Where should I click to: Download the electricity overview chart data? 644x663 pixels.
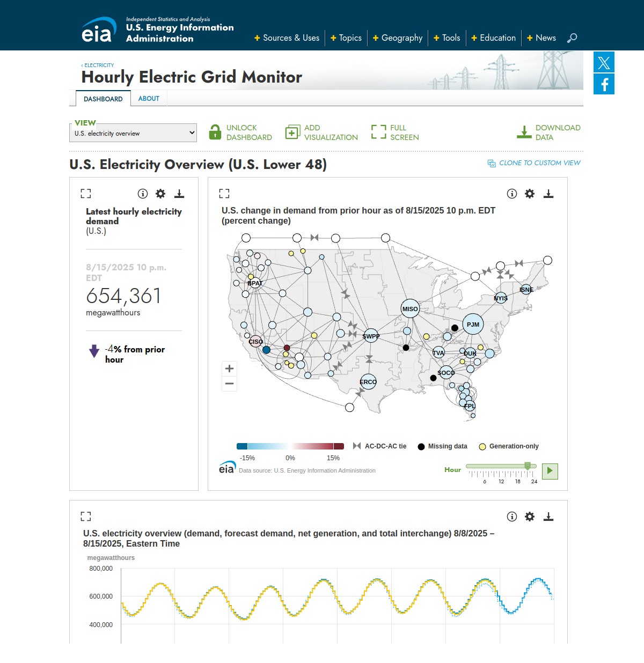tap(548, 517)
